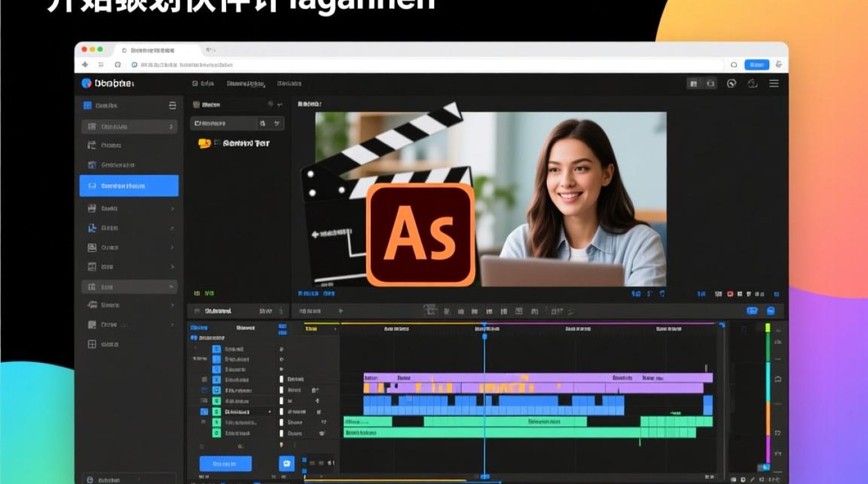Image resolution: width=868 pixels, height=484 pixels.
Task: Open the first menu item in the app header
Action: pyautogui.click(x=203, y=83)
